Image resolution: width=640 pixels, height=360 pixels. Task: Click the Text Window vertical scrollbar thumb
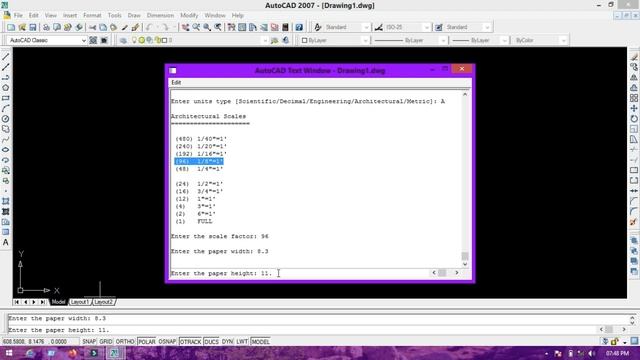(x=464, y=256)
